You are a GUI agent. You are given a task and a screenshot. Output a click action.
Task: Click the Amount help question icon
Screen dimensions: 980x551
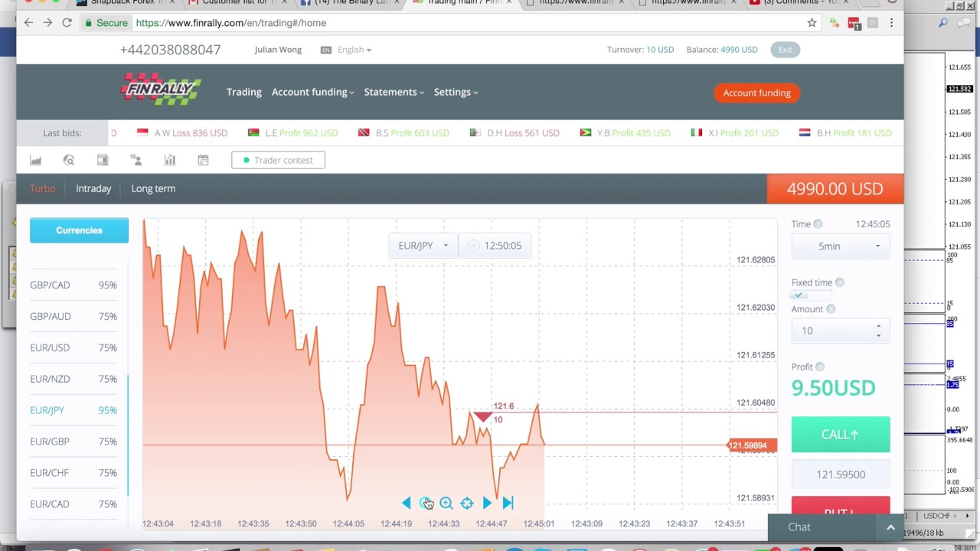pos(831,309)
